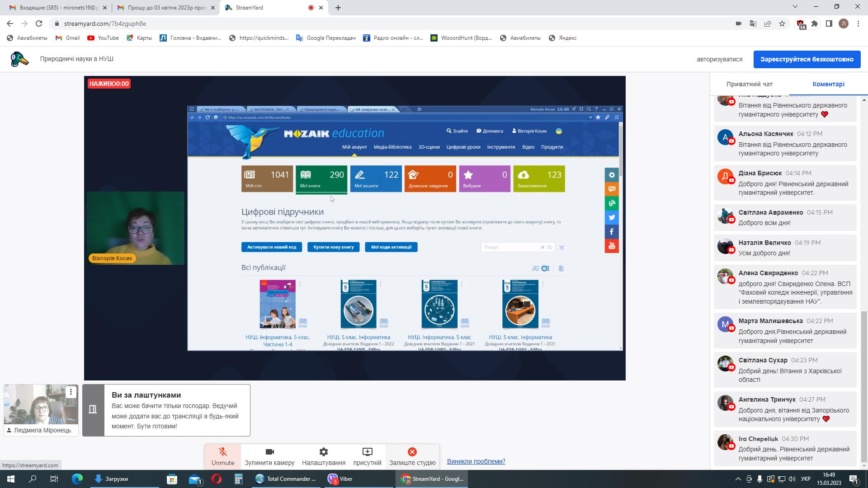Toggle the Chrome side panel icon
Image resolution: width=868 pixels, height=488 pixels.
[x=829, y=23]
